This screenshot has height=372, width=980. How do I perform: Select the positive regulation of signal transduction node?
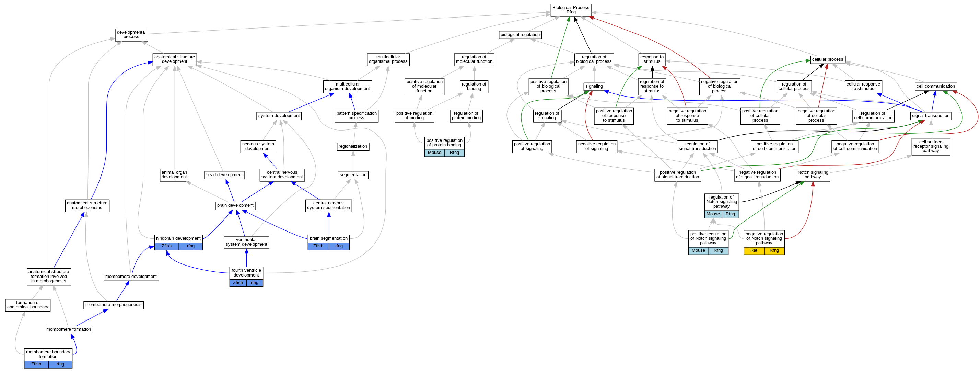click(678, 175)
